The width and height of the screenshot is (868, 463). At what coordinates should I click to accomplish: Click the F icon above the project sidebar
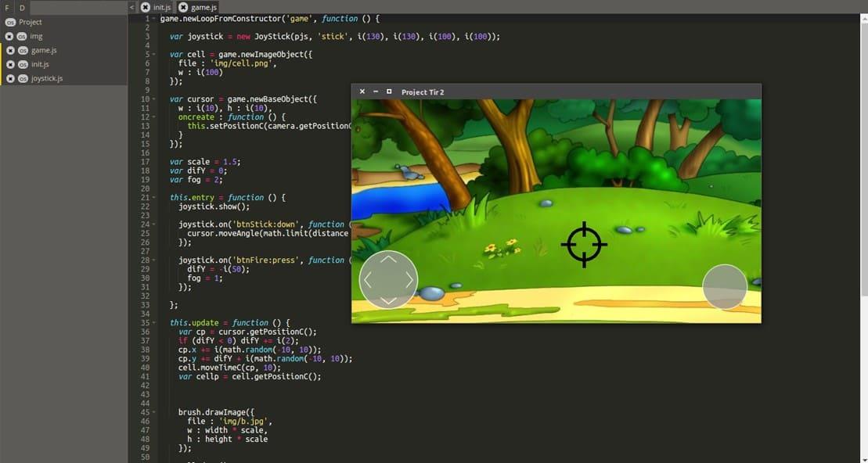pyautogui.click(x=7, y=8)
